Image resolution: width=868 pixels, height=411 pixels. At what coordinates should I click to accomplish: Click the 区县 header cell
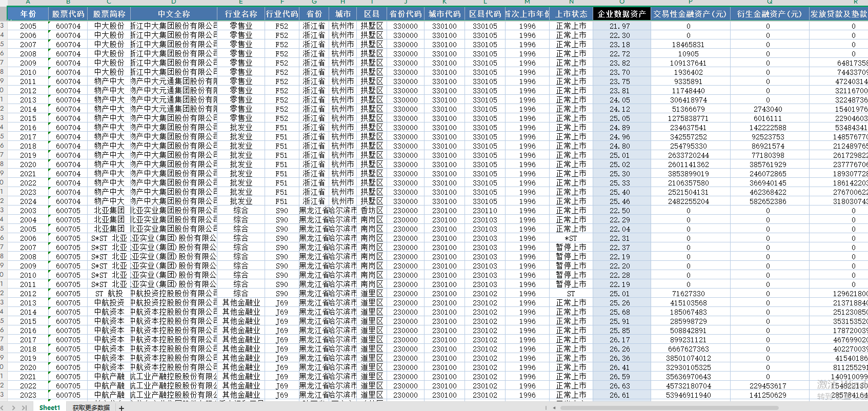[372, 14]
